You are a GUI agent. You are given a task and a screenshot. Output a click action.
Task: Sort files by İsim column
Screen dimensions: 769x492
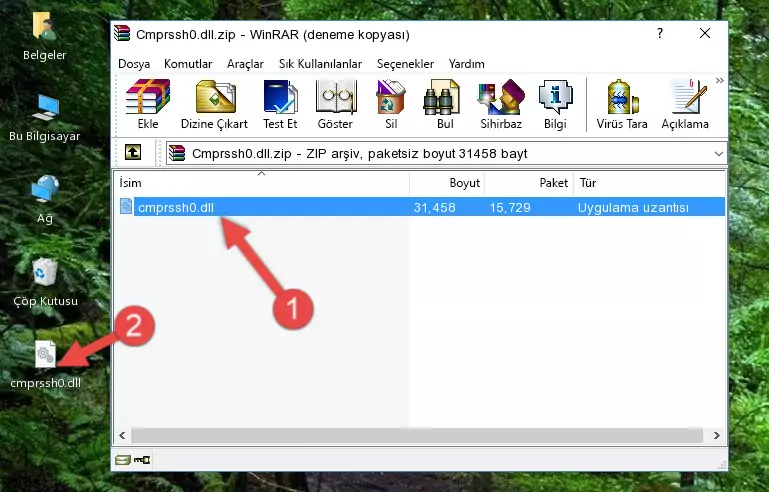262,183
